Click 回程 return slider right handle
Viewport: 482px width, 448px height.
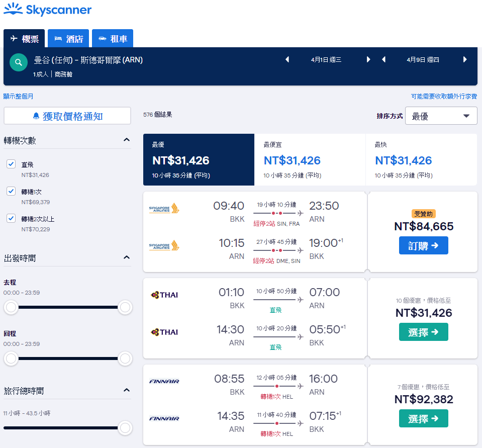click(125, 359)
